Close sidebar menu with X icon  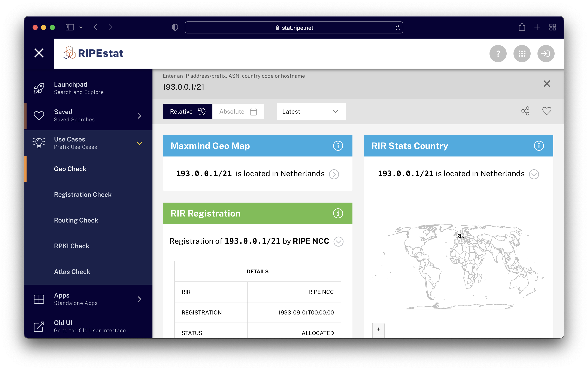[x=39, y=53]
